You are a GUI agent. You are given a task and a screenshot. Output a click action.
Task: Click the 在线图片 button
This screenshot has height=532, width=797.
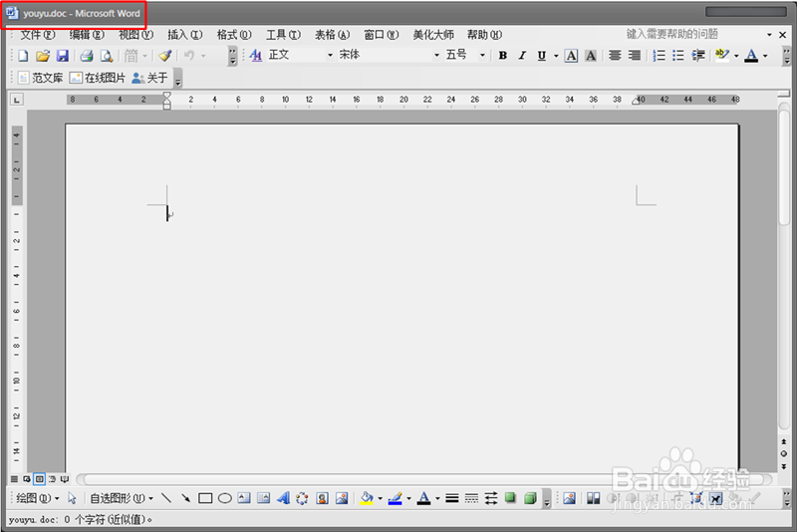[98, 78]
